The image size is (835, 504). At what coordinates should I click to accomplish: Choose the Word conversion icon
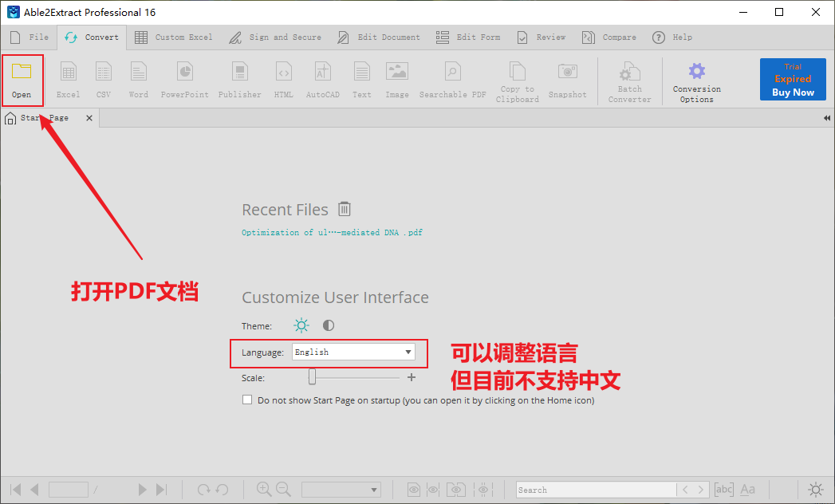click(139, 72)
